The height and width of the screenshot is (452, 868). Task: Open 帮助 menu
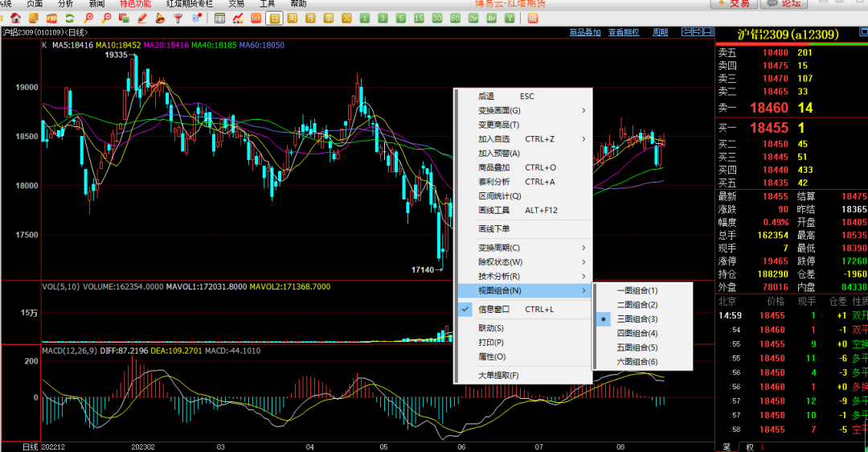point(298,4)
